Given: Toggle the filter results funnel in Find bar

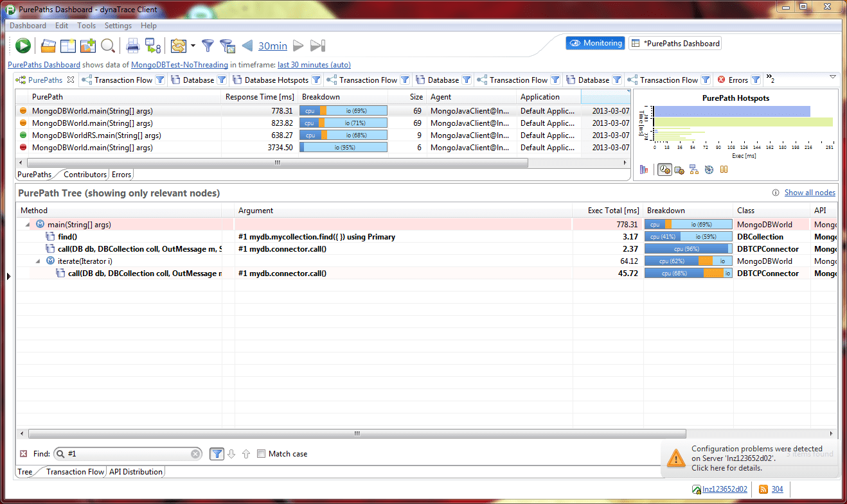Looking at the screenshot, I should pos(217,454).
